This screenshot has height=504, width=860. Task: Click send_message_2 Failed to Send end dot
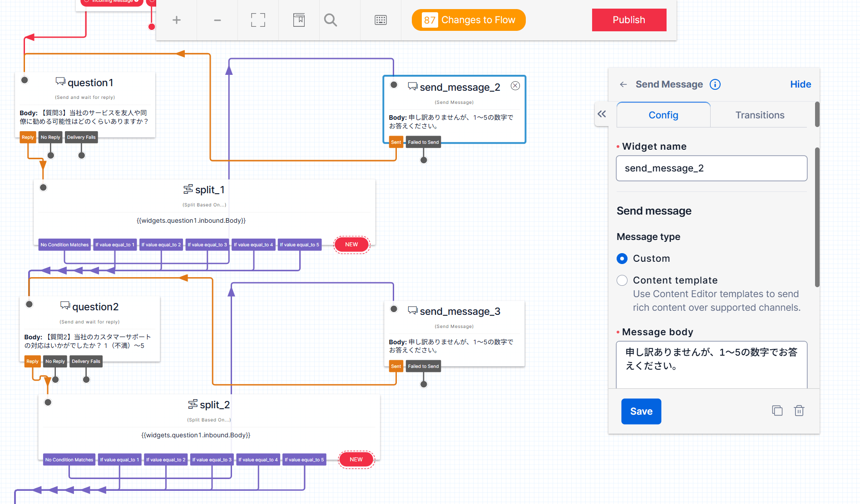424,160
